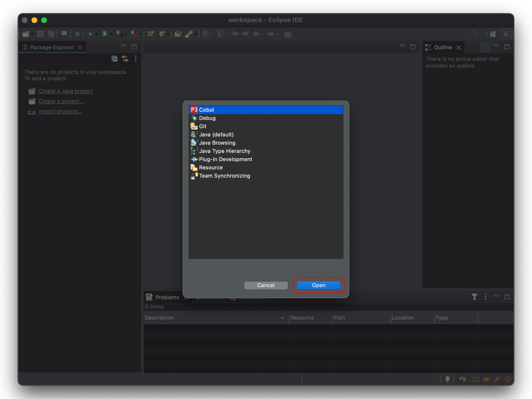The height and width of the screenshot is (399, 532).
Task: Click the New Java Package icon
Action: coord(151,34)
